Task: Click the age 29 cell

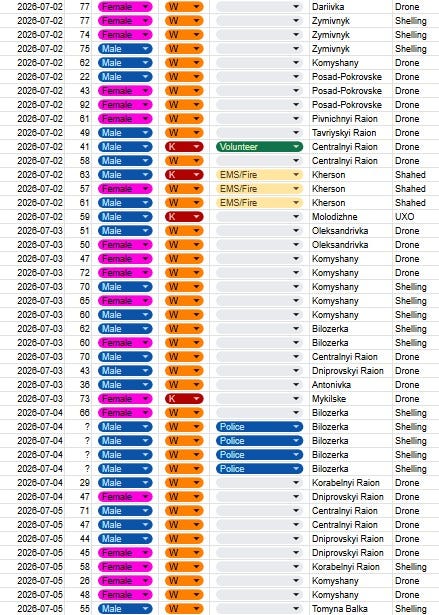Action: click(78, 483)
